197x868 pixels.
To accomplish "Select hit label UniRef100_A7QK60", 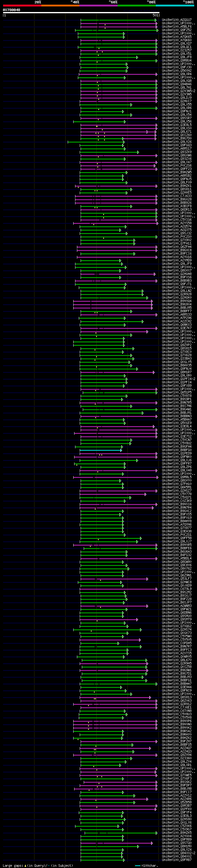I will [176, 40].
